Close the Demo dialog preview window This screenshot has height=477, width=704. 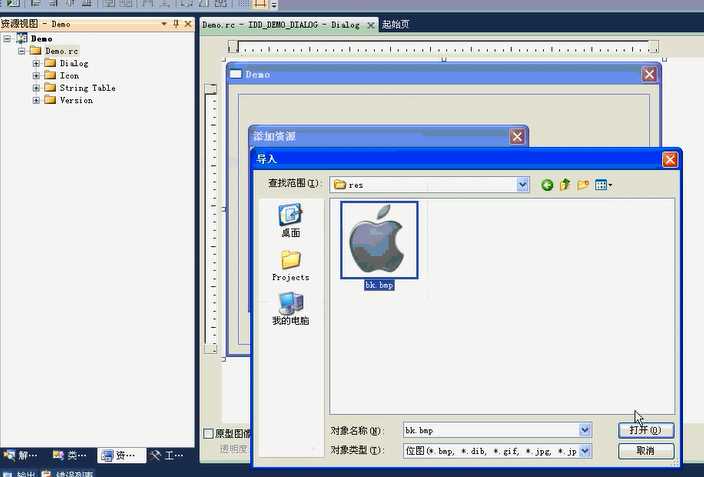(649, 74)
